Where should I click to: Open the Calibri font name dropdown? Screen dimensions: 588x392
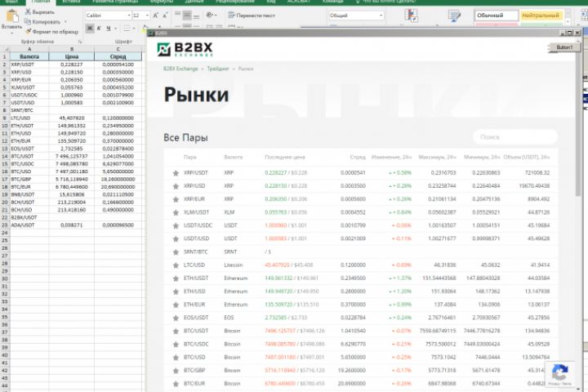coord(129,16)
